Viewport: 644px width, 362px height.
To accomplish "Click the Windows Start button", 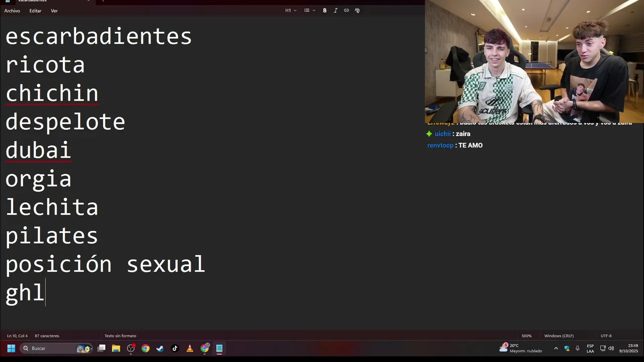I will [11, 348].
